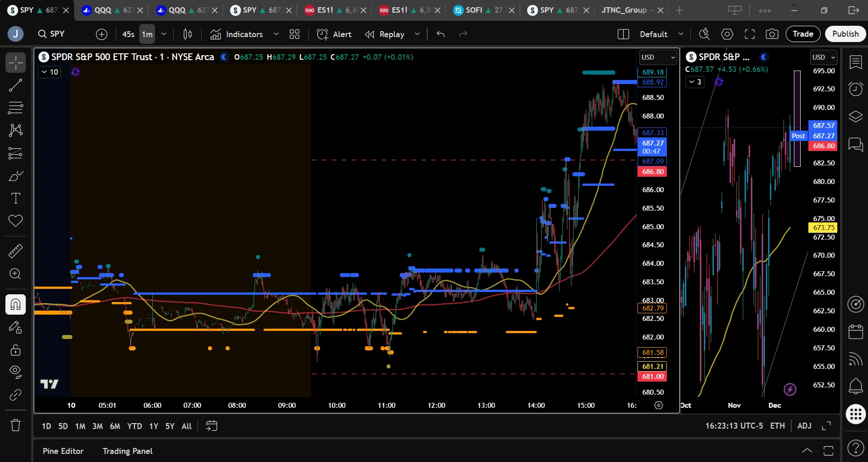Viewport: 868px width, 462px height.
Task: Undo the last chart action
Action: click(x=441, y=34)
